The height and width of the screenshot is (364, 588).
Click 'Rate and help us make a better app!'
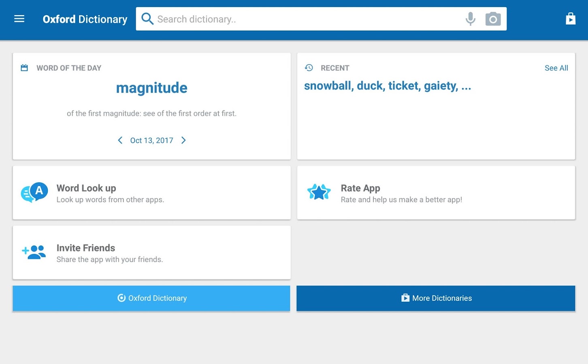(401, 200)
